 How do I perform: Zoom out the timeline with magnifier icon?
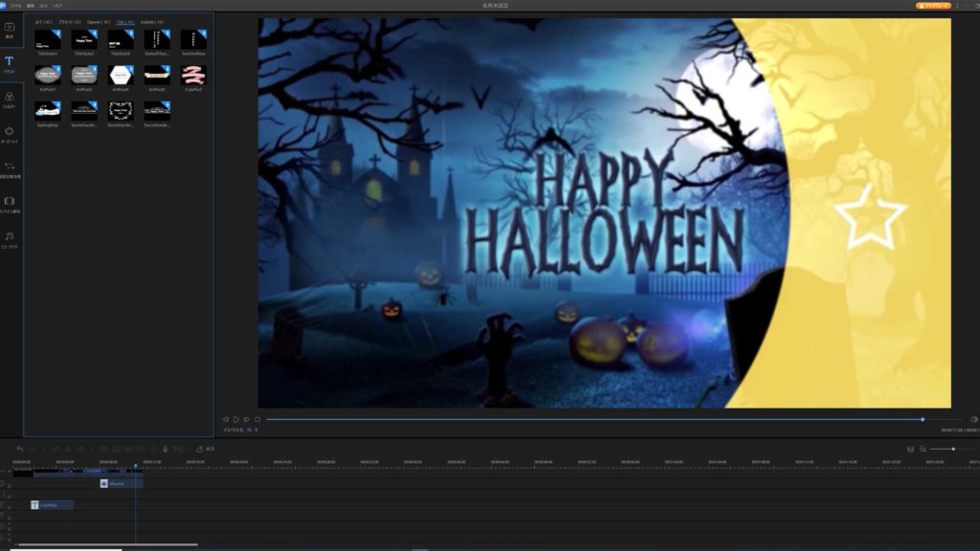tap(923, 450)
